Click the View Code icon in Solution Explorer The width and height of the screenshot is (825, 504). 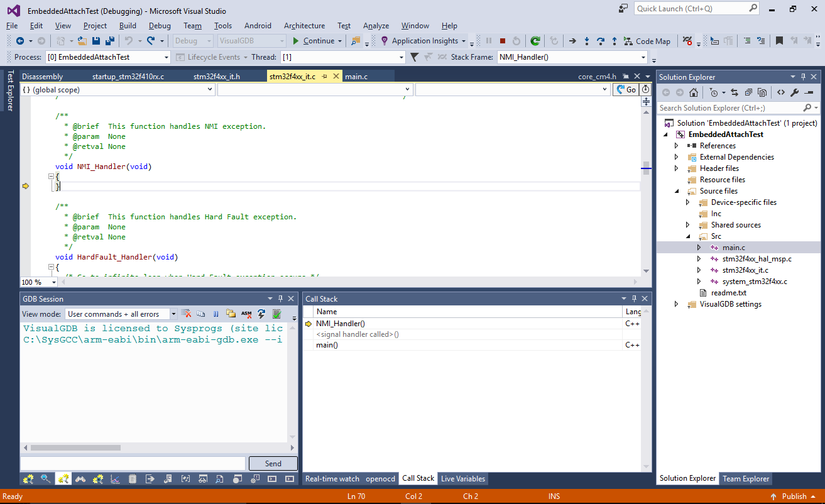780,92
